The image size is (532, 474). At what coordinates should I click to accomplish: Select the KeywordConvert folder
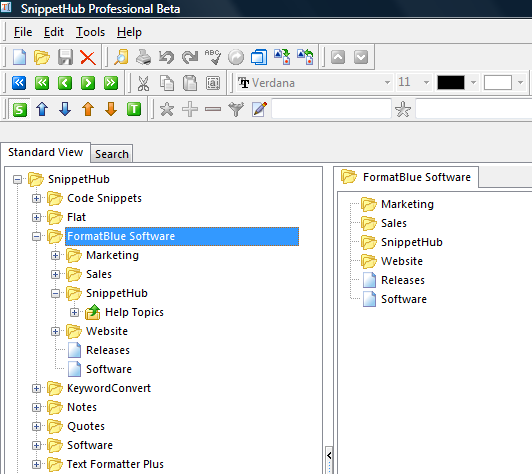(109, 388)
